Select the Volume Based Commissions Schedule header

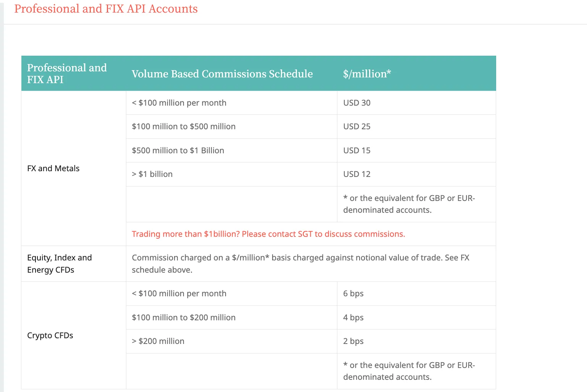(x=222, y=74)
